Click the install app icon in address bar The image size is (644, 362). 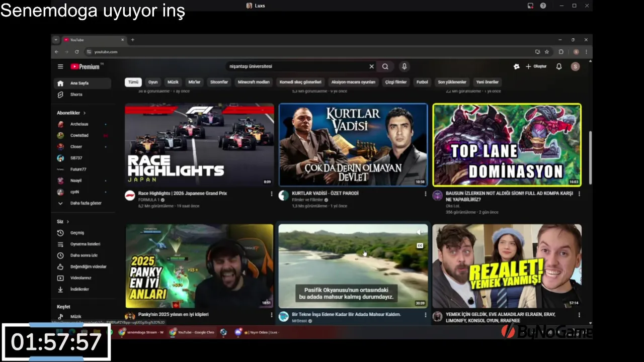point(537,52)
